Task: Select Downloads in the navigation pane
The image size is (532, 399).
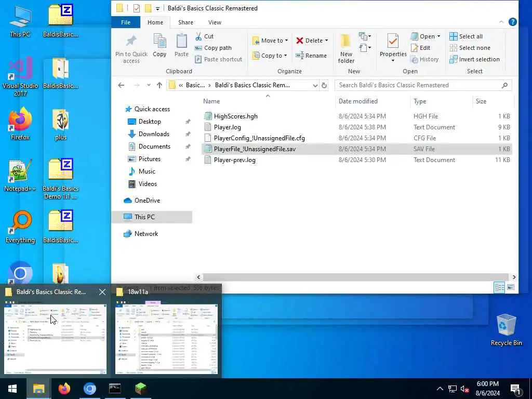Action: point(154,134)
